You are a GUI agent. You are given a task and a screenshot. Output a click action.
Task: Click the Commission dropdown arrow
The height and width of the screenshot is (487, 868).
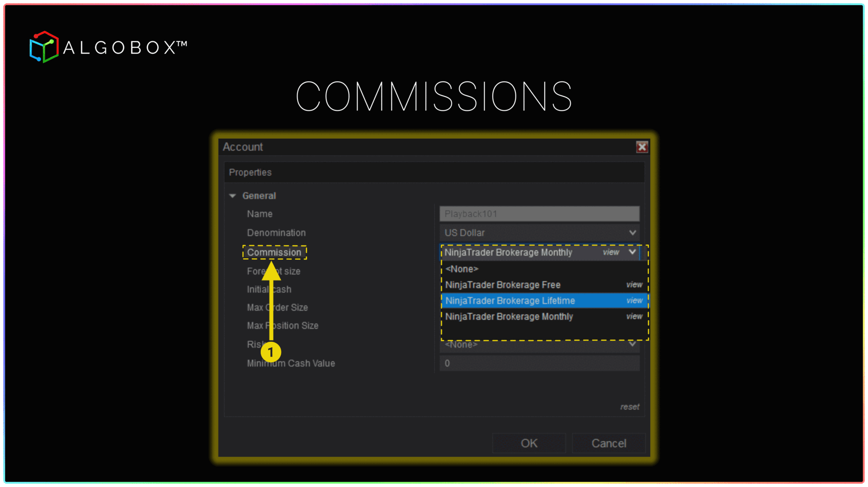click(632, 252)
